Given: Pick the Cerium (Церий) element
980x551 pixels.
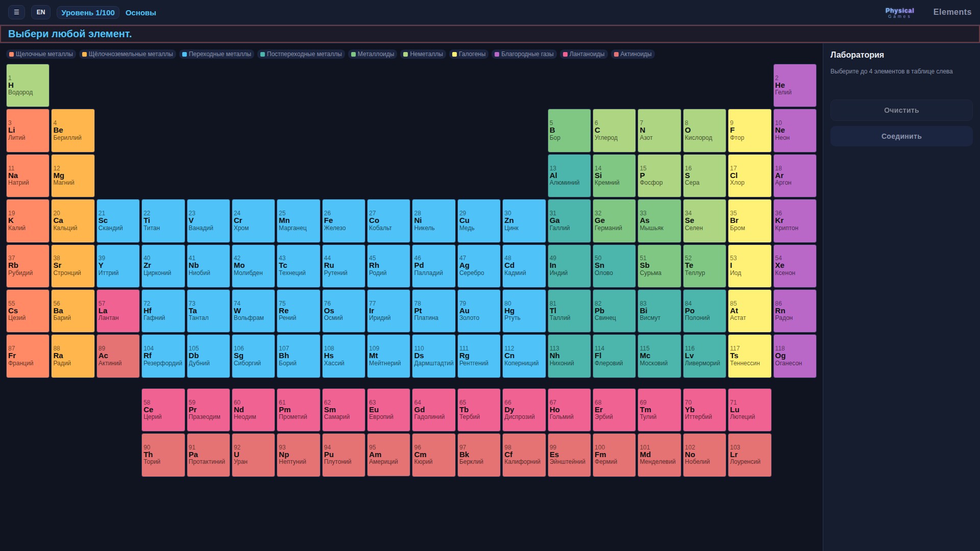Looking at the screenshot, I should click(x=163, y=410).
